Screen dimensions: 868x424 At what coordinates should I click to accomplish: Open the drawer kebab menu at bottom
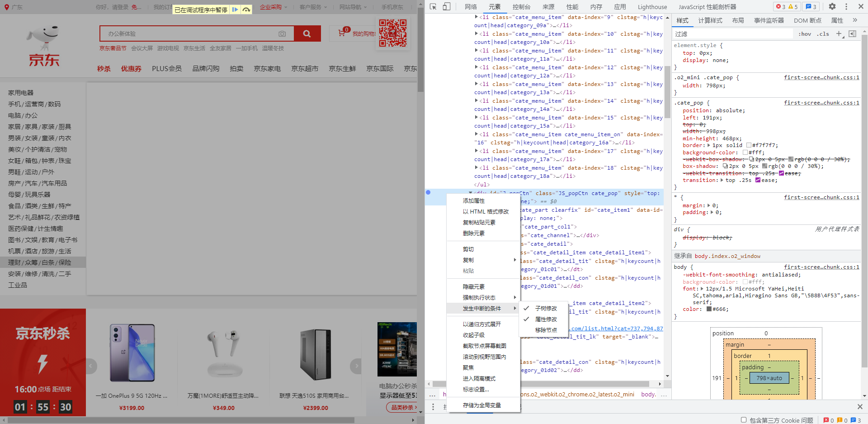[x=433, y=407]
